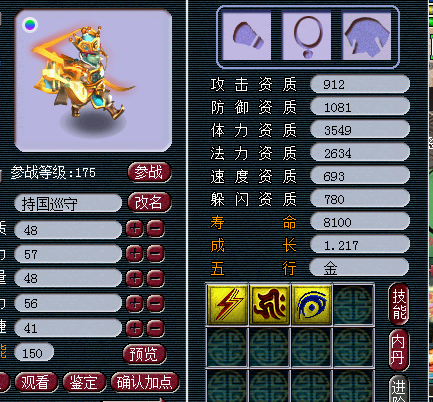Open the pet necklace equipment slot
This screenshot has width=433, height=402.
307,36
